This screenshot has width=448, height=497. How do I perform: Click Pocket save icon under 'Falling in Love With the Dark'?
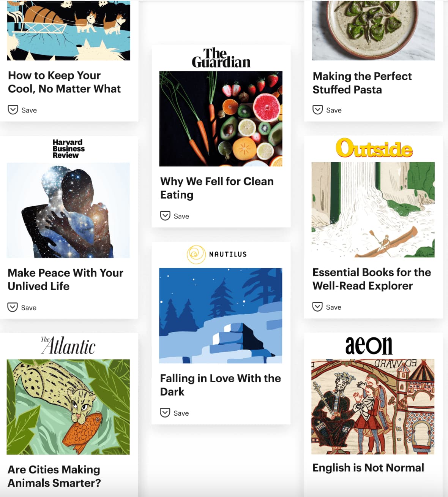165,413
